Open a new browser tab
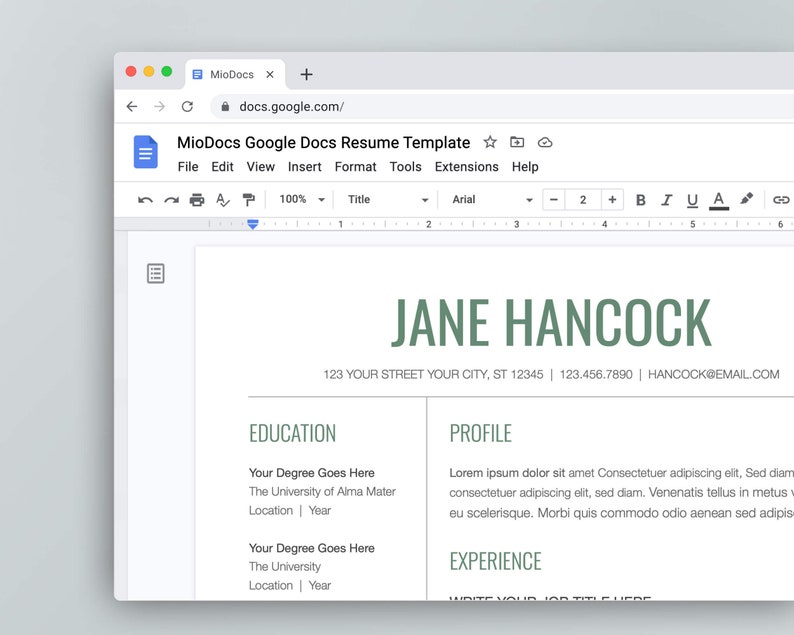 pyautogui.click(x=306, y=74)
